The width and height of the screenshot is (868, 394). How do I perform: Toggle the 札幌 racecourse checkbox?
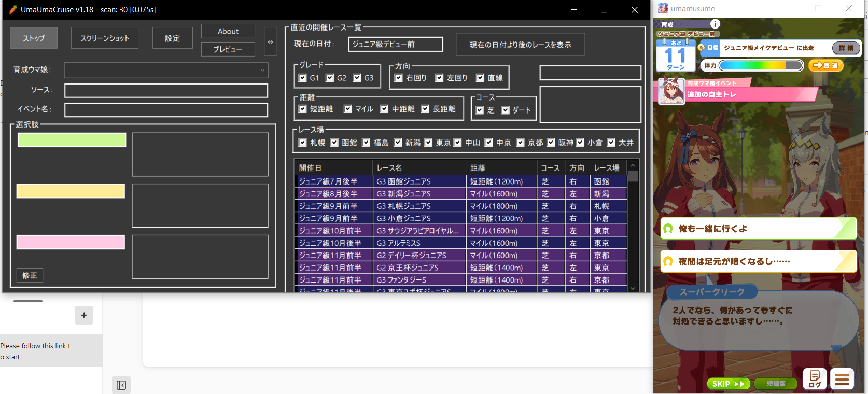coord(303,143)
